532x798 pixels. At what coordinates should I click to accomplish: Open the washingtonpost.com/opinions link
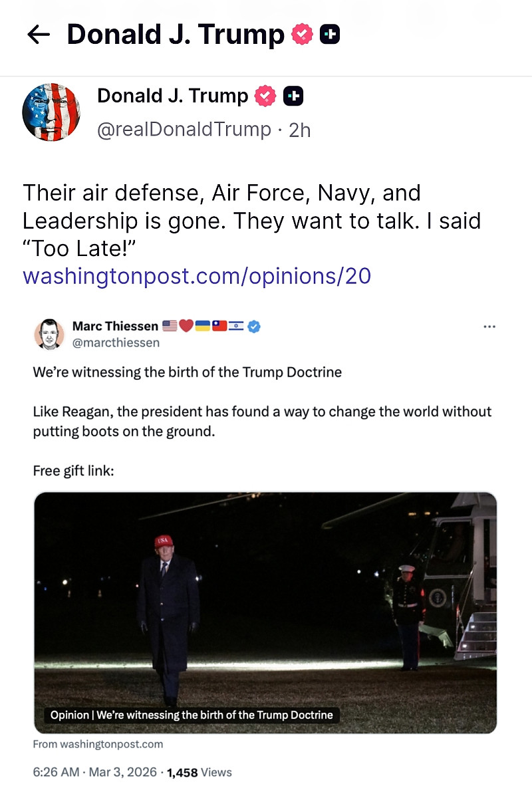(197, 275)
